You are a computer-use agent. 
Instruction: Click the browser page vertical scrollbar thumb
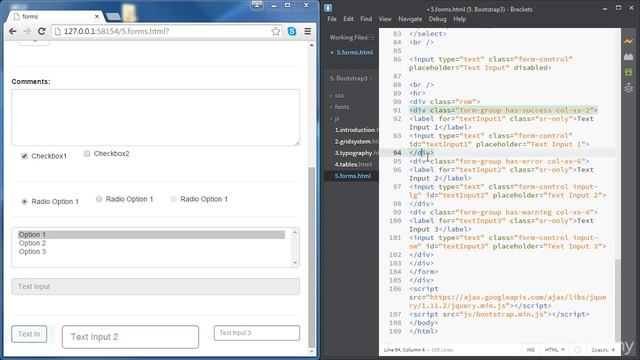(x=311, y=257)
